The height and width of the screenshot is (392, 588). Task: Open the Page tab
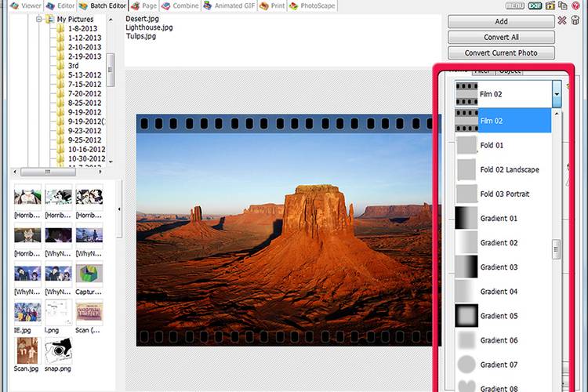[x=144, y=5]
